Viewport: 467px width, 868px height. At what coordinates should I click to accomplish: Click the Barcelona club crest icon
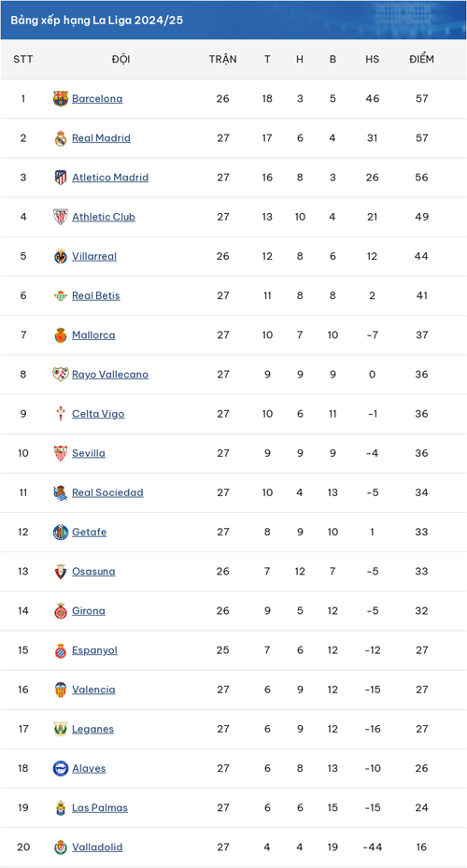pos(61,98)
